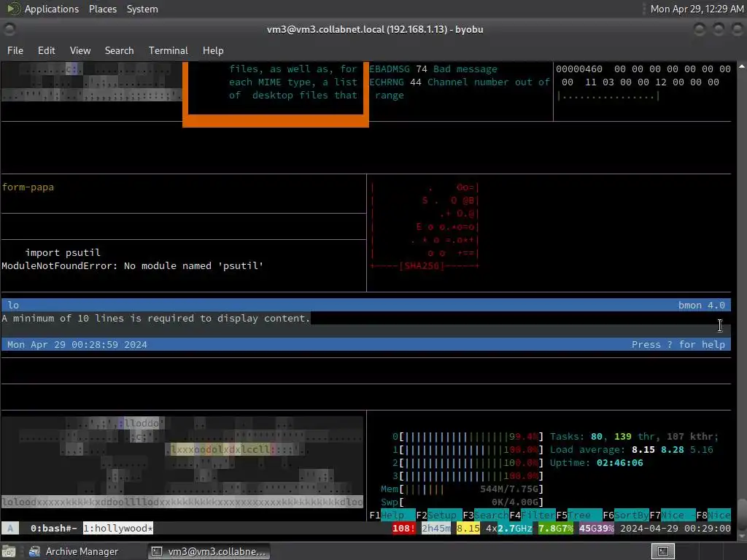Click the htop Tasks: 80 text
The width and height of the screenshot is (747, 560).
pos(576,437)
